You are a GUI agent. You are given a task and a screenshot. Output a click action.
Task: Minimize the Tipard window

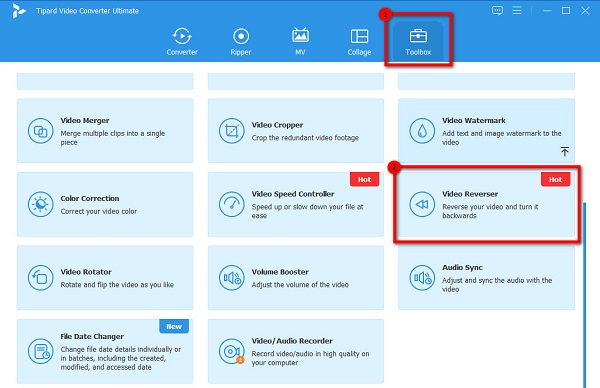point(547,11)
